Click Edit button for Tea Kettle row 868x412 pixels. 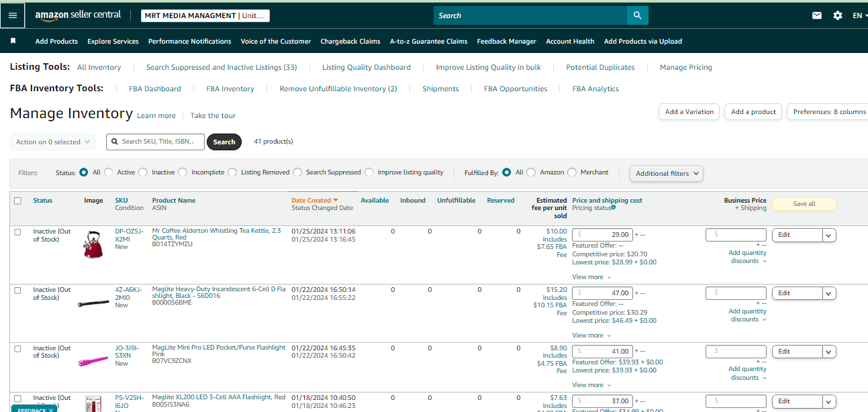pyautogui.click(x=798, y=235)
